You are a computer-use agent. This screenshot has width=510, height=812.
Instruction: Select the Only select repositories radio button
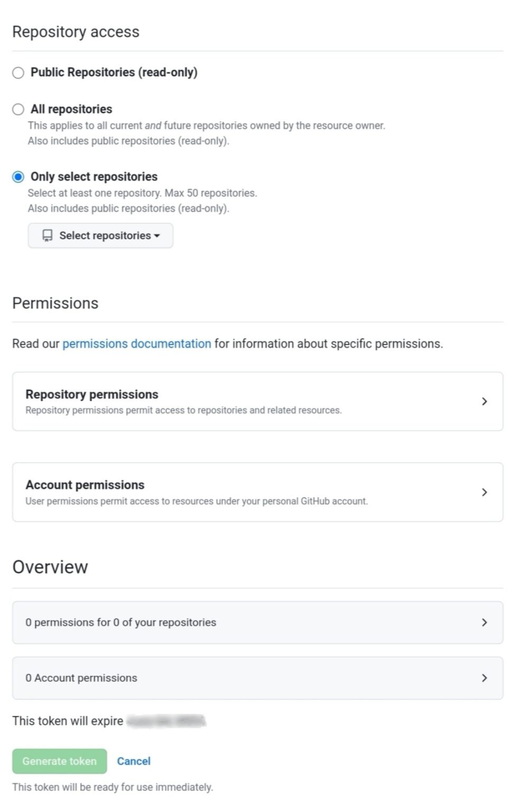18,177
